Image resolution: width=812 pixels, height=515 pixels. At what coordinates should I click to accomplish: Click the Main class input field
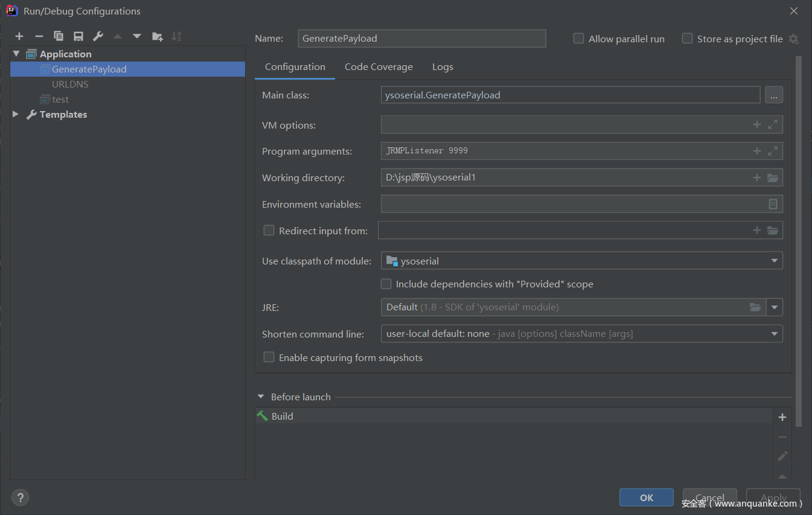click(x=570, y=95)
